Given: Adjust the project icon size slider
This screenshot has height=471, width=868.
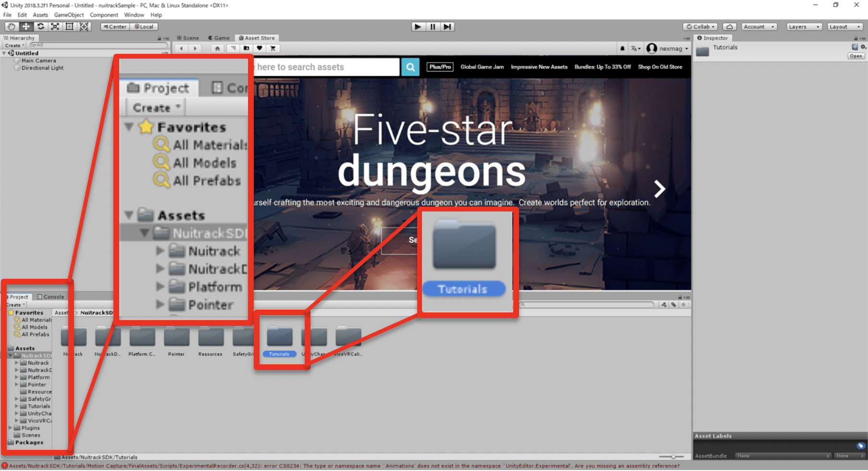Looking at the screenshot, I should [673, 457].
